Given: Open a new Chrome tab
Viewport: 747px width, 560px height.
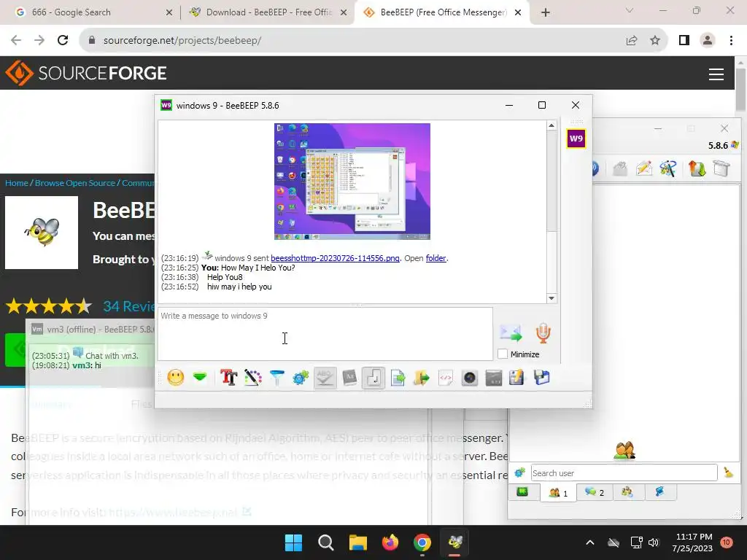Looking at the screenshot, I should pos(546,12).
